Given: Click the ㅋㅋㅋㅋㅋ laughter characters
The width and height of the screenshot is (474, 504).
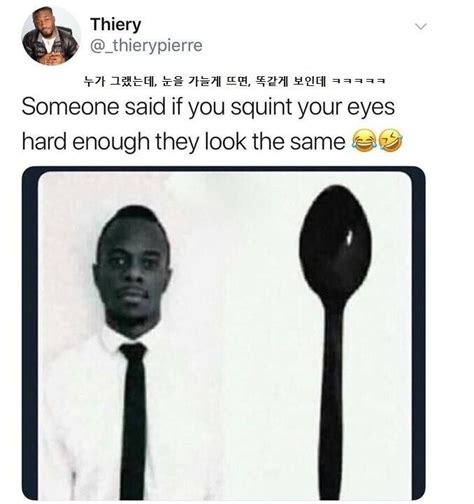Looking at the screenshot, I should (x=359, y=81).
